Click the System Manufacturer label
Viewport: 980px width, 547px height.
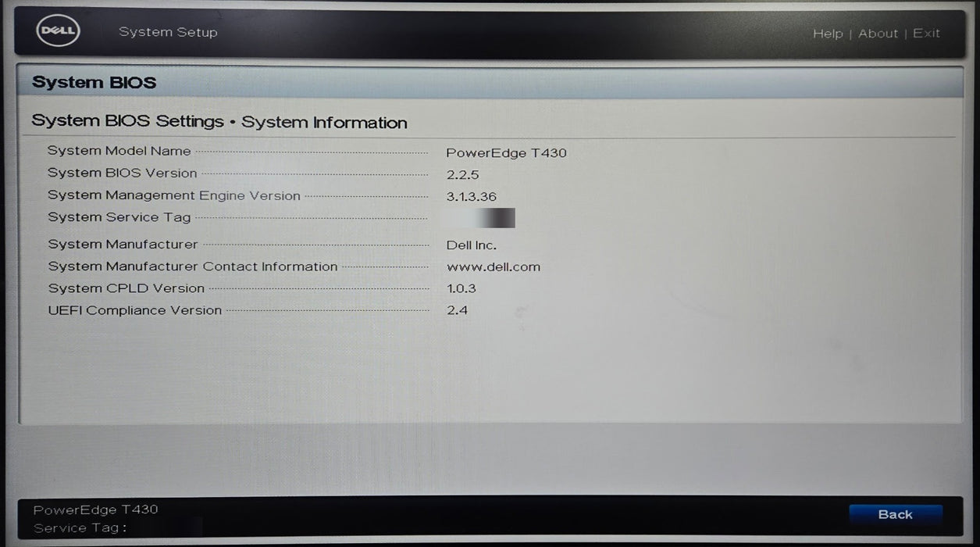123,245
